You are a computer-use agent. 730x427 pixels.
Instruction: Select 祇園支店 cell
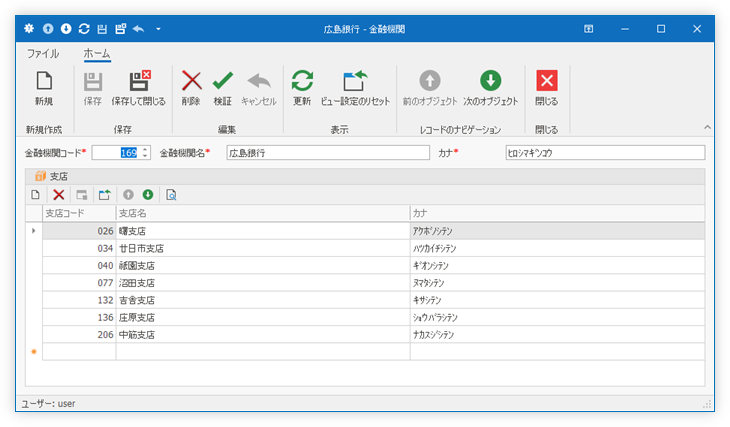pyautogui.click(x=263, y=265)
